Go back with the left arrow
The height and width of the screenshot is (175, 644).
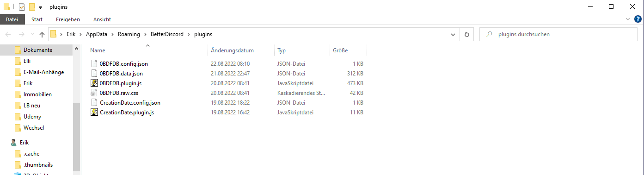pyautogui.click(x=8, y=34)
